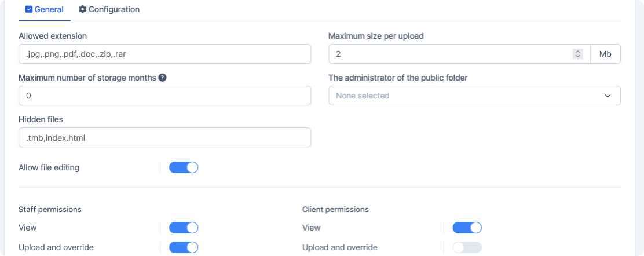Enable Client Upload and override switch
The width and height of the screenshot is (644, 256).
coord(467,247)
